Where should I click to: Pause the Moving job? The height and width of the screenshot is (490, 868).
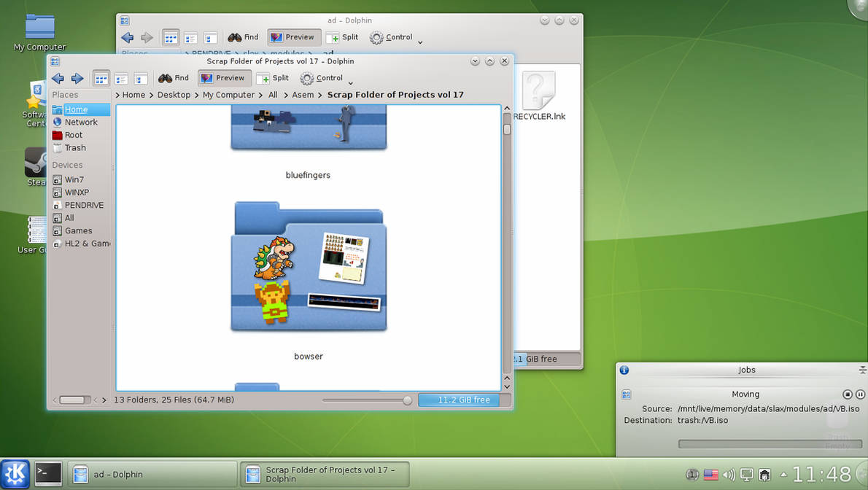point(860,394)
